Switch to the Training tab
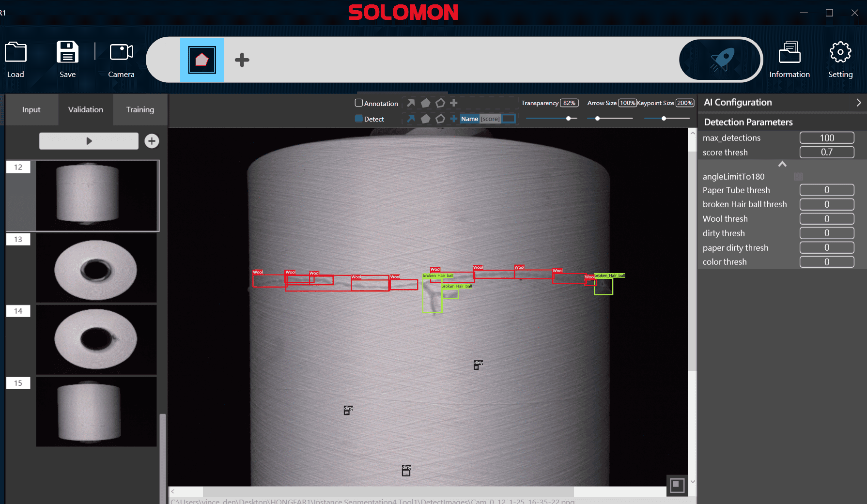 click(140, 110)
